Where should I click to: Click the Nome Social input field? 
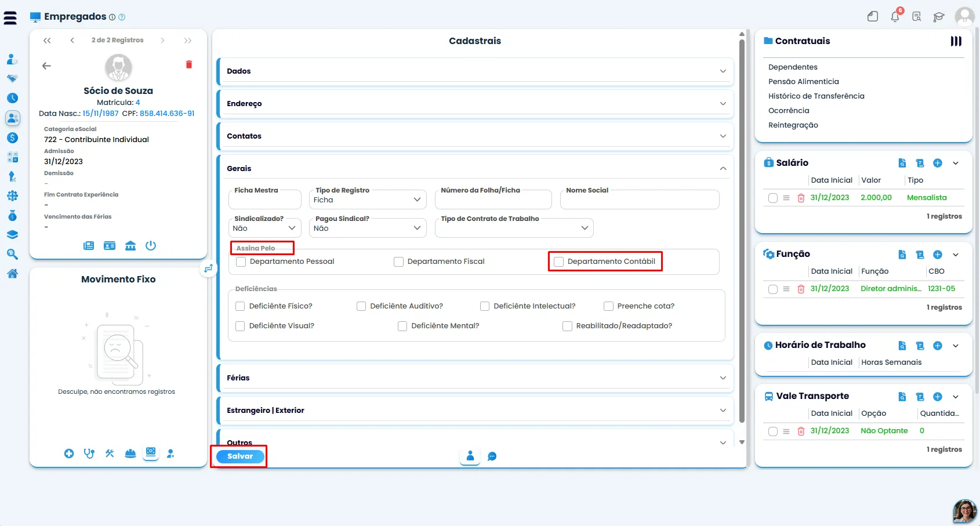pyautogui.click(x=640, y=199)
